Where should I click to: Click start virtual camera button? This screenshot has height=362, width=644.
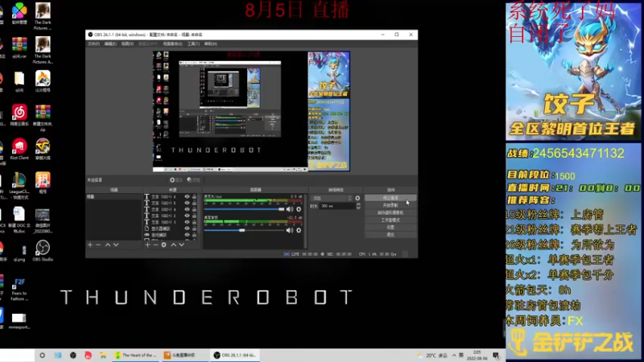pos(390,212)
